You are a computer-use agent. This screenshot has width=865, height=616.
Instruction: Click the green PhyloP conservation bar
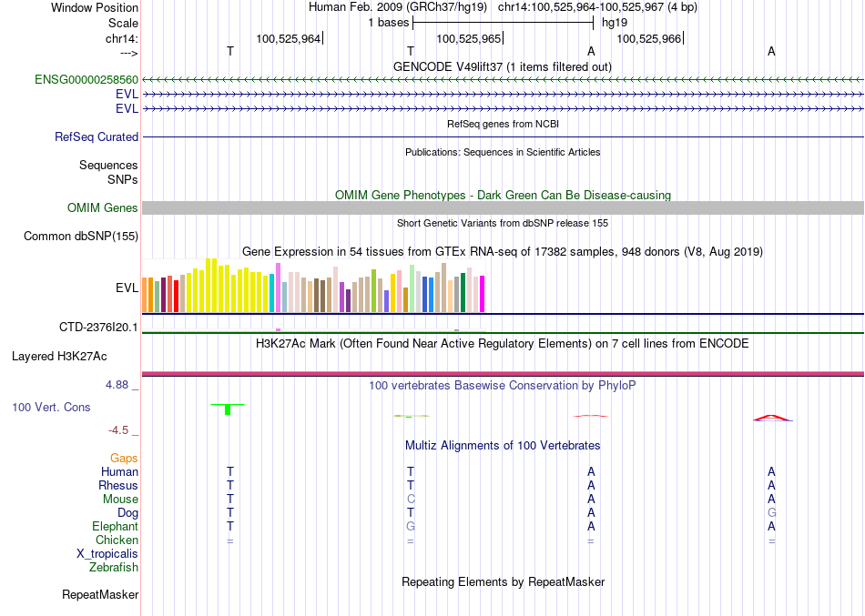click(228, 409)
